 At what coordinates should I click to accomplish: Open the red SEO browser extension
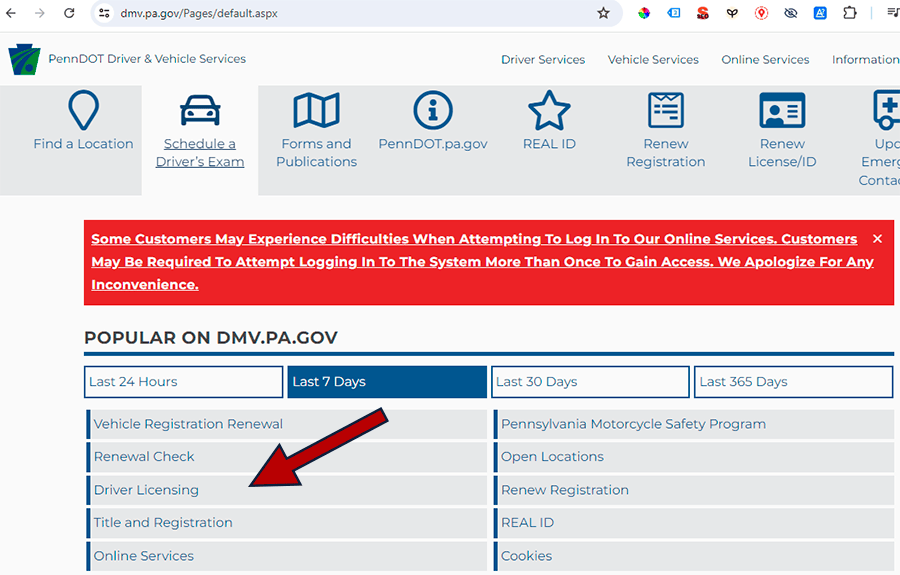pyautogui.click(x=703, y=13)
